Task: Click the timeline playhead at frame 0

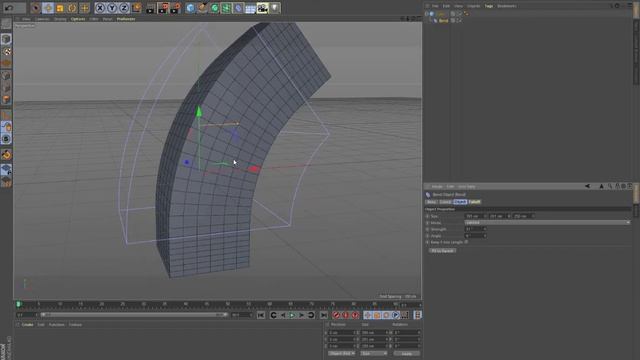Action: coord(18,304)
